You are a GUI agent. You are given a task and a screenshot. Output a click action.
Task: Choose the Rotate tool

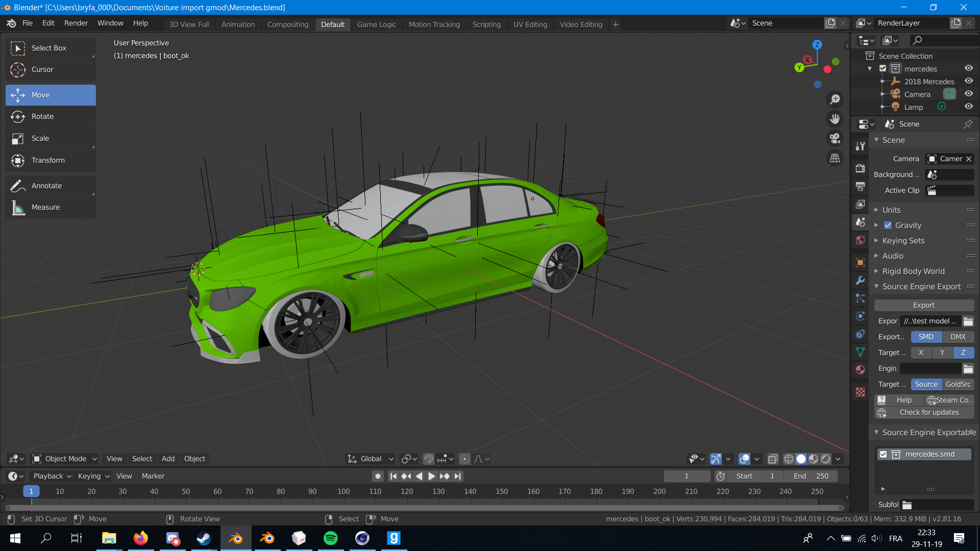(51, 116)
